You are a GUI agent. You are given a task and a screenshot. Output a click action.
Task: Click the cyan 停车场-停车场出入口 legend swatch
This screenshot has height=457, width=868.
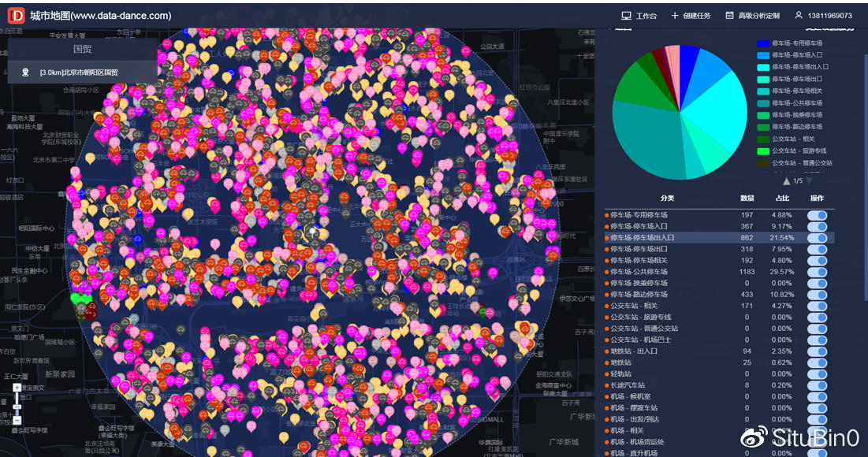point(763,67)
